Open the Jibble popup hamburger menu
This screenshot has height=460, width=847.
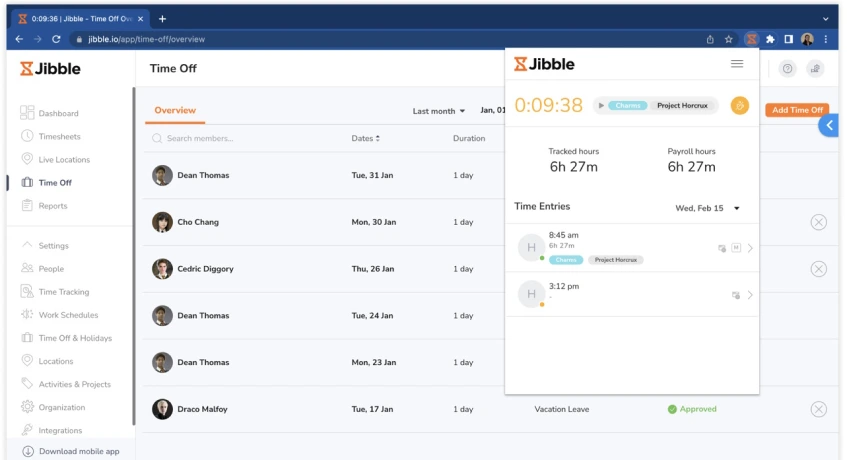point(737,64)
